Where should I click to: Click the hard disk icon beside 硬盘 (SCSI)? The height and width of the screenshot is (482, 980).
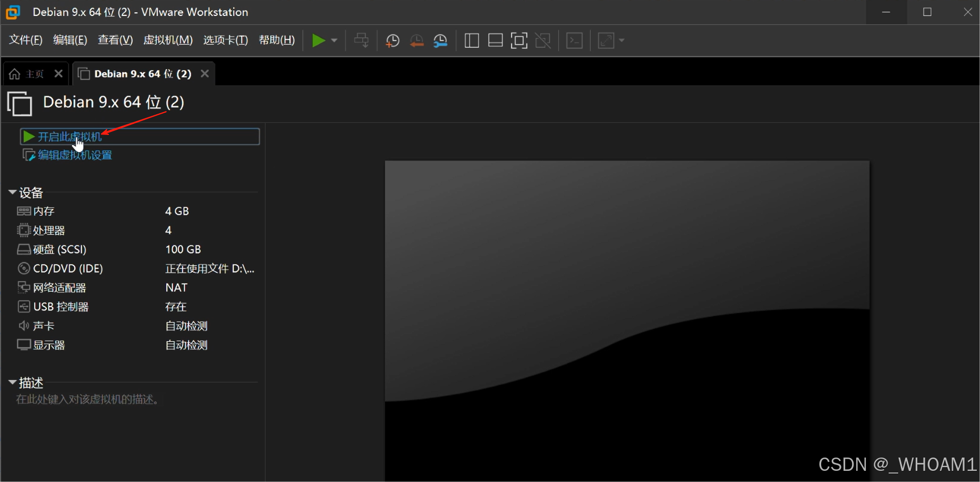[x=24, y=249]
